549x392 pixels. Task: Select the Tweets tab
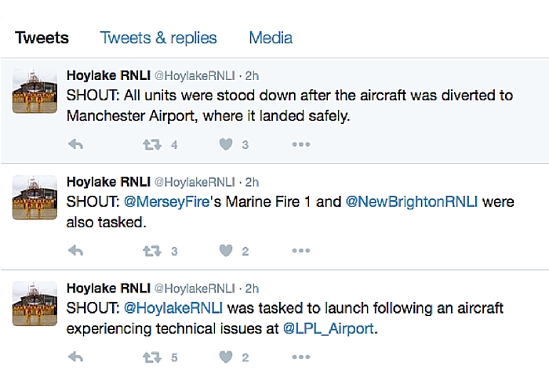pos(42,38)
